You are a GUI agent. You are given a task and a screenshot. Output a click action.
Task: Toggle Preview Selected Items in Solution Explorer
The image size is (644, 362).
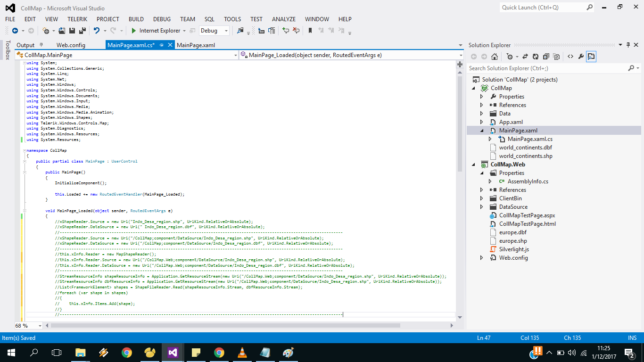(591, 57)
